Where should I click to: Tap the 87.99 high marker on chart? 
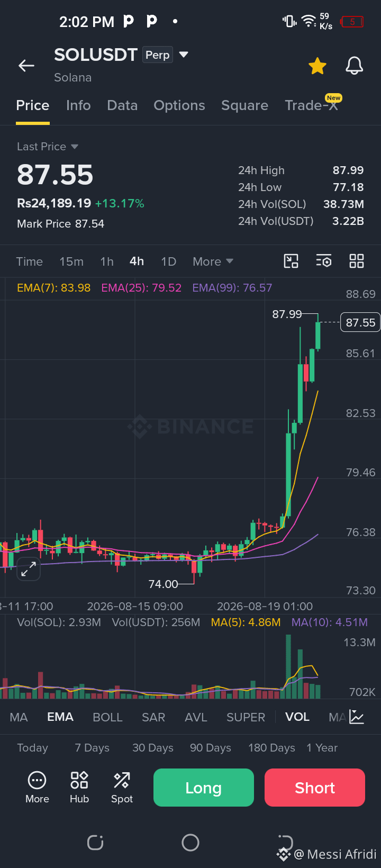point(287,314)
